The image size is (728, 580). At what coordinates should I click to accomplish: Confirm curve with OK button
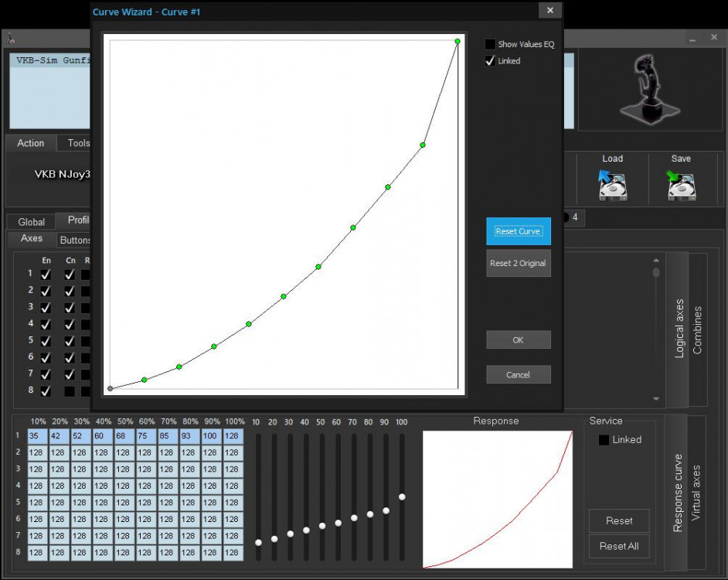pyautogui.click(x=519, y=339)
